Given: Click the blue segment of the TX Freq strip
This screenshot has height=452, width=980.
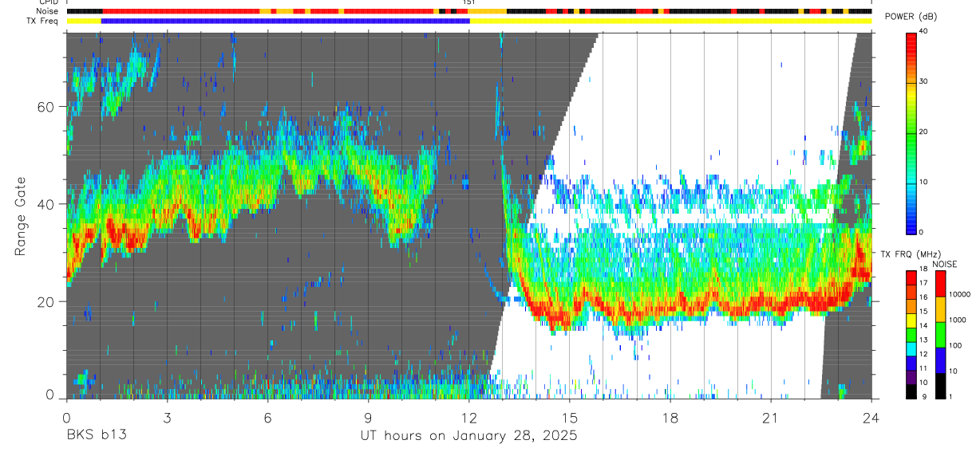Looking at the screenshot, I should click(285, 21).
